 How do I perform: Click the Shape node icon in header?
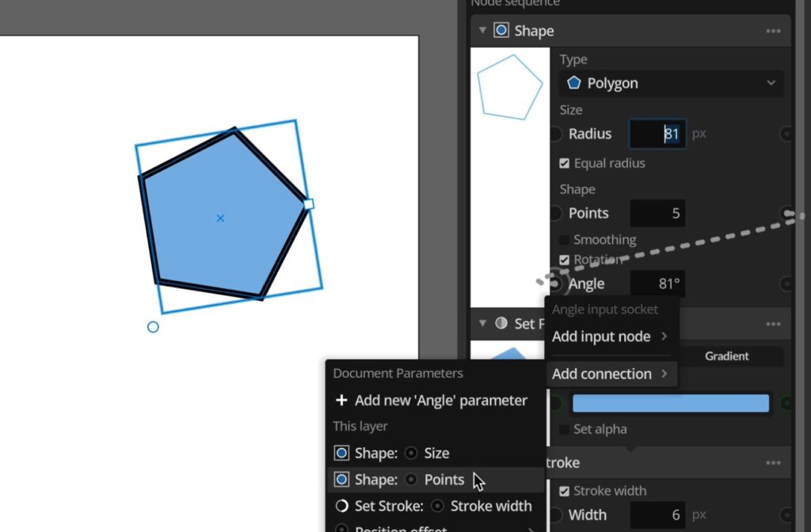click(501, 31)
